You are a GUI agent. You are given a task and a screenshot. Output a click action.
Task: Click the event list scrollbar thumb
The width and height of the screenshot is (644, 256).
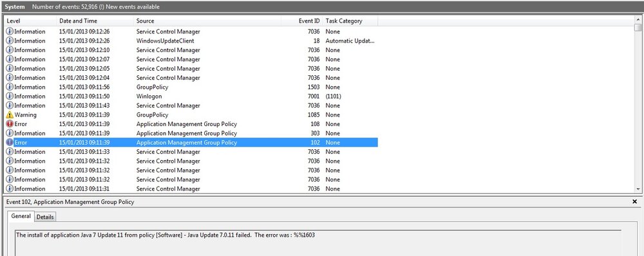pyautogui.click(x=638, y=27)
